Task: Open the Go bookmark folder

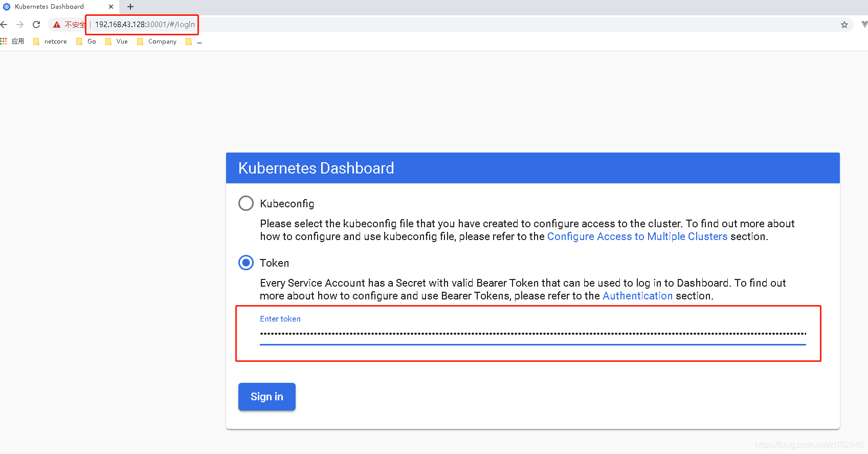Action: pyautogui.click(x=86, y=41)
